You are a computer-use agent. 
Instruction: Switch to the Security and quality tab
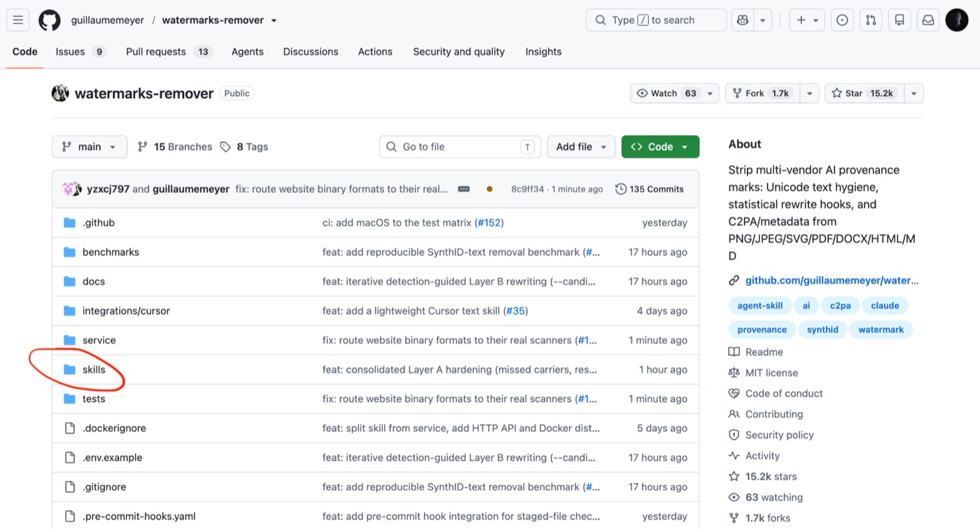point(458,52)
